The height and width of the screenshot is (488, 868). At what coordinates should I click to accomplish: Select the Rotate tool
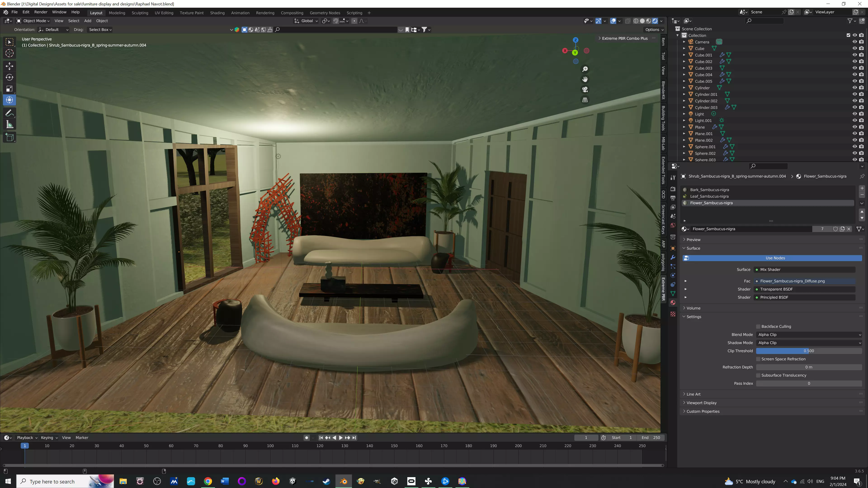9,77
